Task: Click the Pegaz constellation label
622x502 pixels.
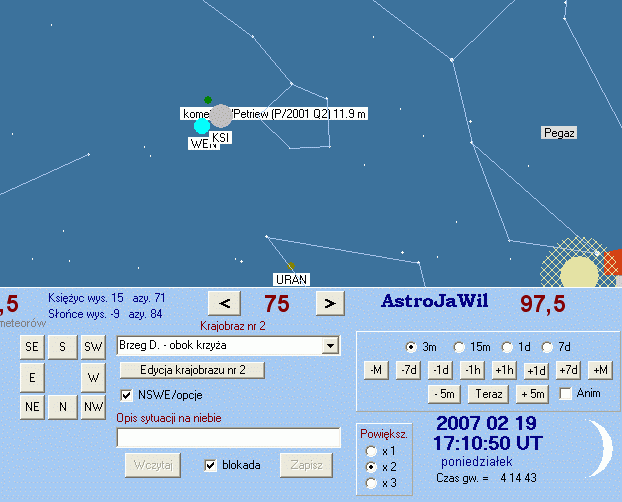Action: point(559,132)
